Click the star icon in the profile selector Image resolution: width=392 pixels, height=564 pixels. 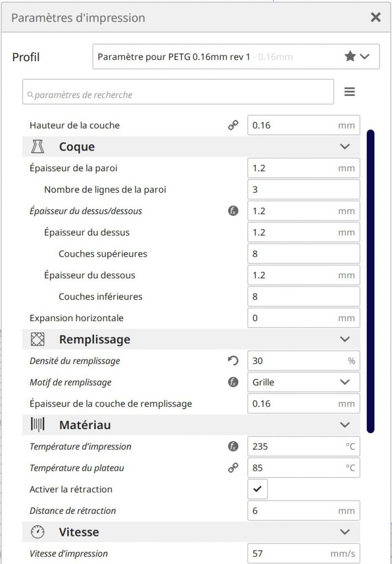click(350, 56)
